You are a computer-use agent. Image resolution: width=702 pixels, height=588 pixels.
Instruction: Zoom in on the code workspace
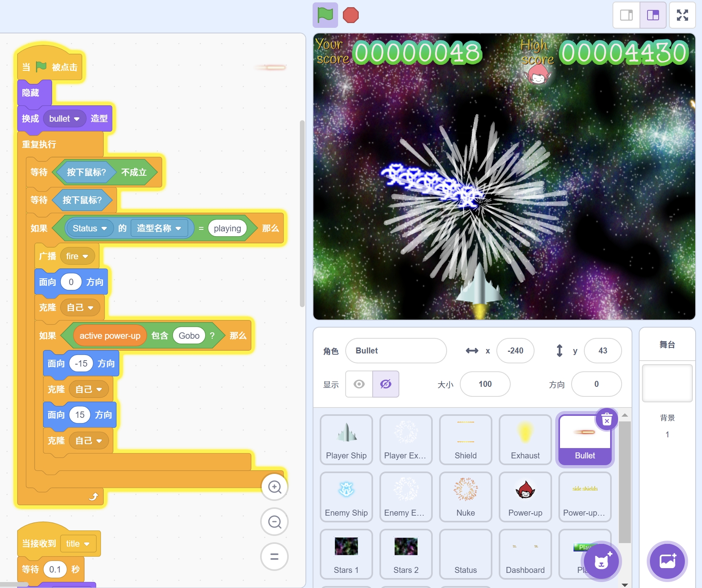click(x=274, y=487)
